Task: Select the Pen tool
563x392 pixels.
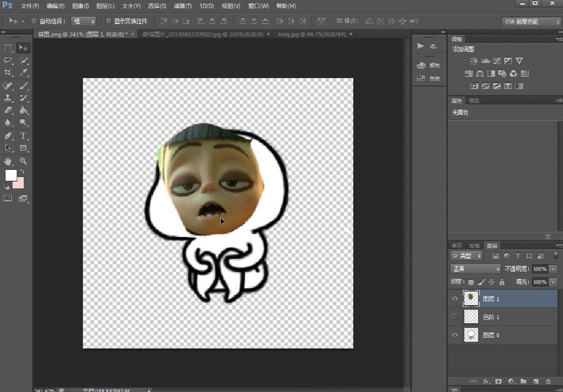Action: click(8, 136)
